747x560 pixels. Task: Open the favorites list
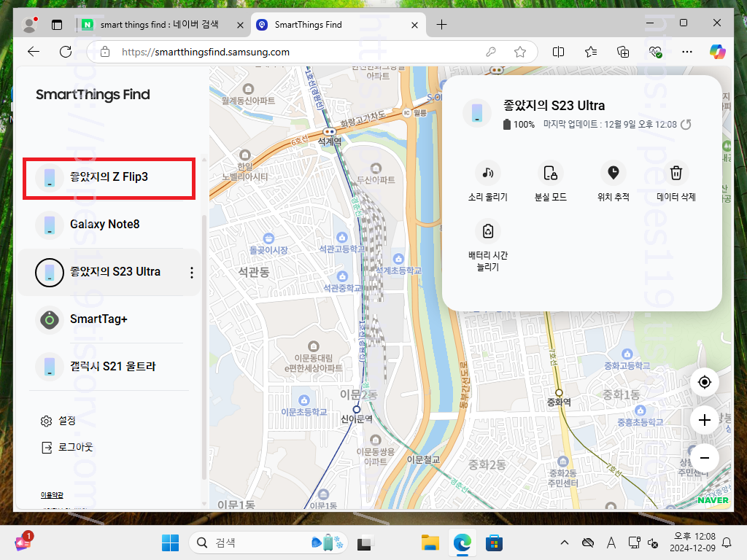(x=591, y=52)
